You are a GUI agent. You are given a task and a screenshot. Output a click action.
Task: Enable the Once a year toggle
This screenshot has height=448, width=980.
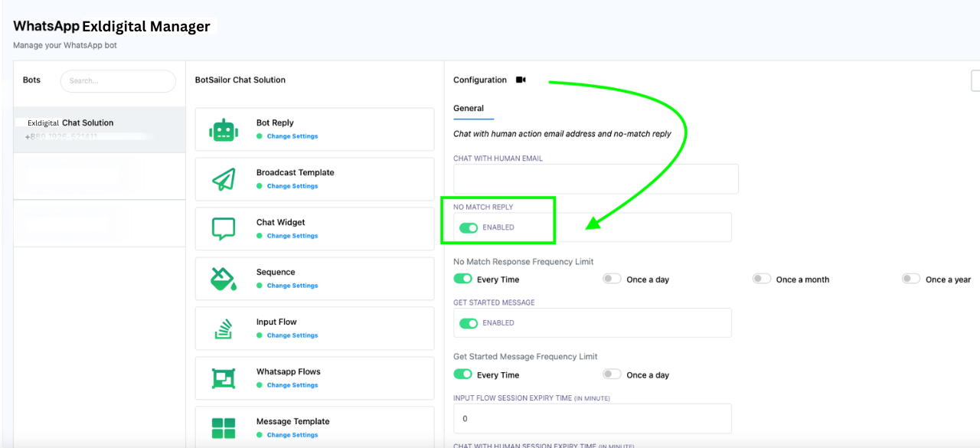(910, 279)
